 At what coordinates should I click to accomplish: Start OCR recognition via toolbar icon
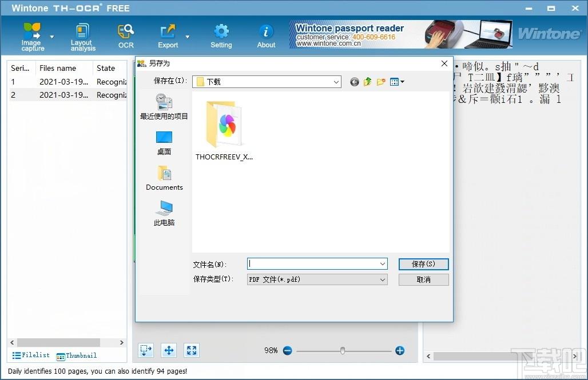pyautogui.click(x=126, y=37)
